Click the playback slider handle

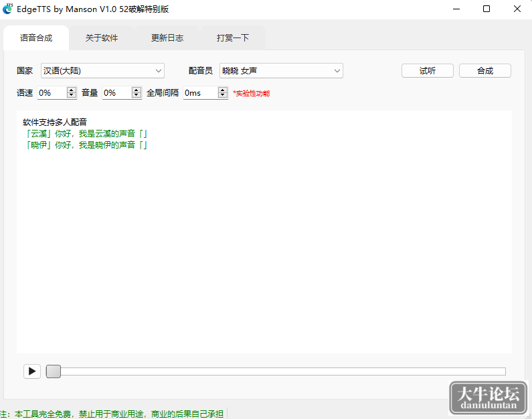tap(54, 371)
